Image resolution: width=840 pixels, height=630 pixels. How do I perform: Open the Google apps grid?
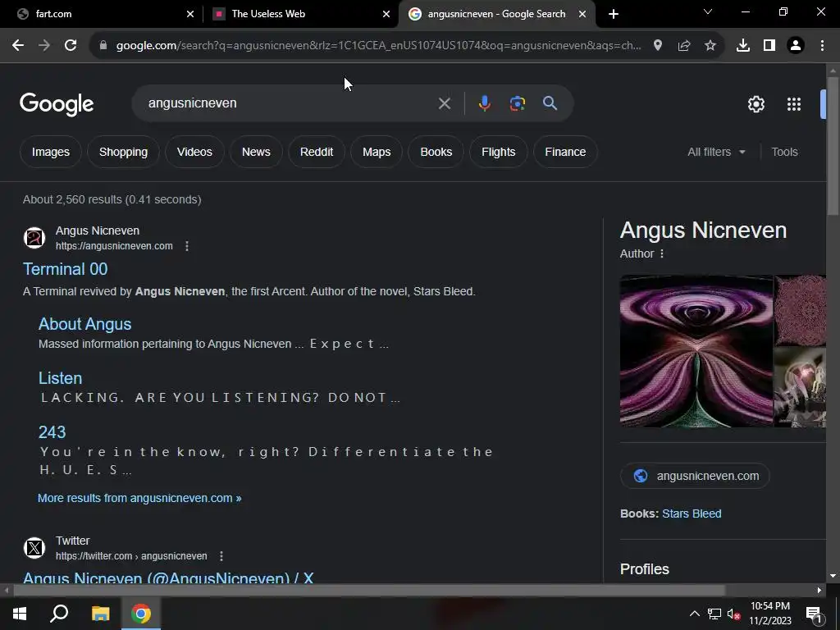(794, 104)
